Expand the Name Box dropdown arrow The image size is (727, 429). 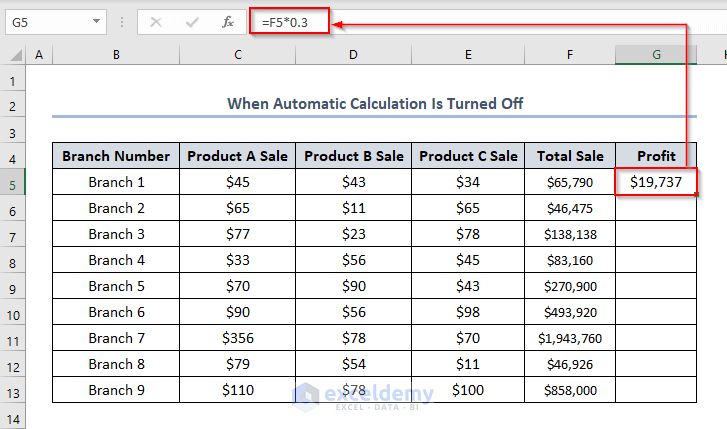coord(96,21)
